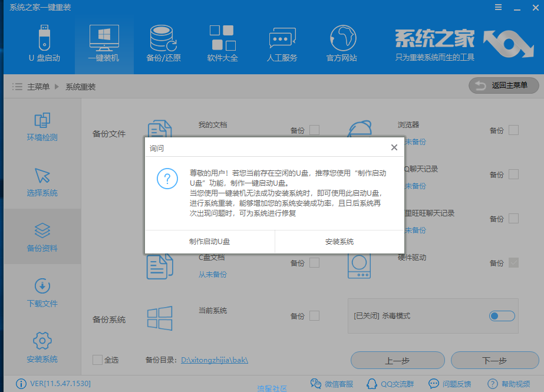Click the 备份文件 section label
The height and width of the screenshot is (392, 544).
pos(109,134)
